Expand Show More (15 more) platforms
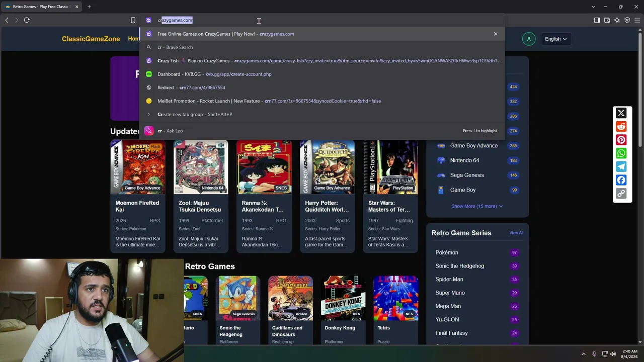The image size is (644, 362). 477,206
